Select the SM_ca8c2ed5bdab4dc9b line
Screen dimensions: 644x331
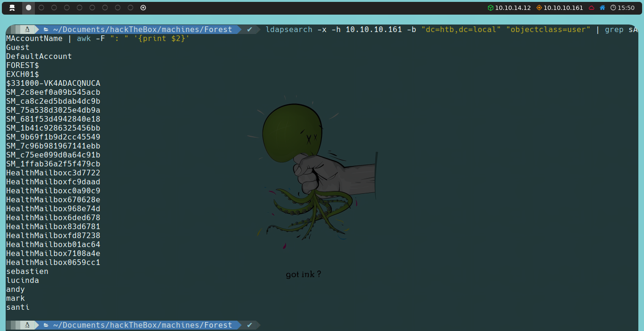pos(53,101)
